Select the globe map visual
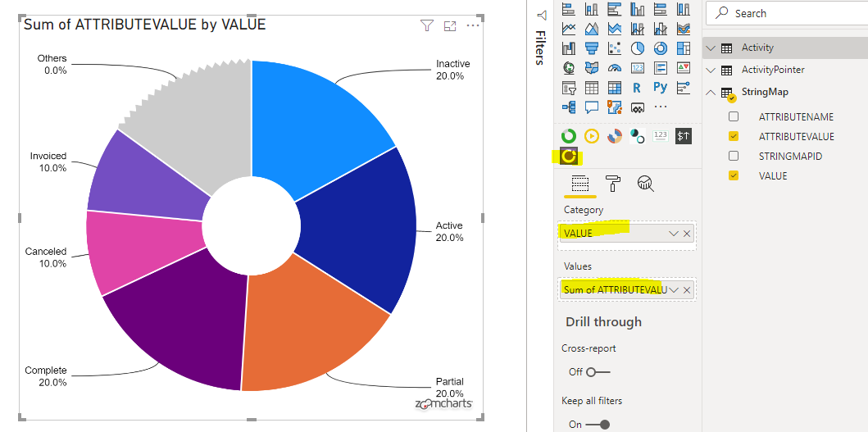868x432 pixels. pos(569,68)
